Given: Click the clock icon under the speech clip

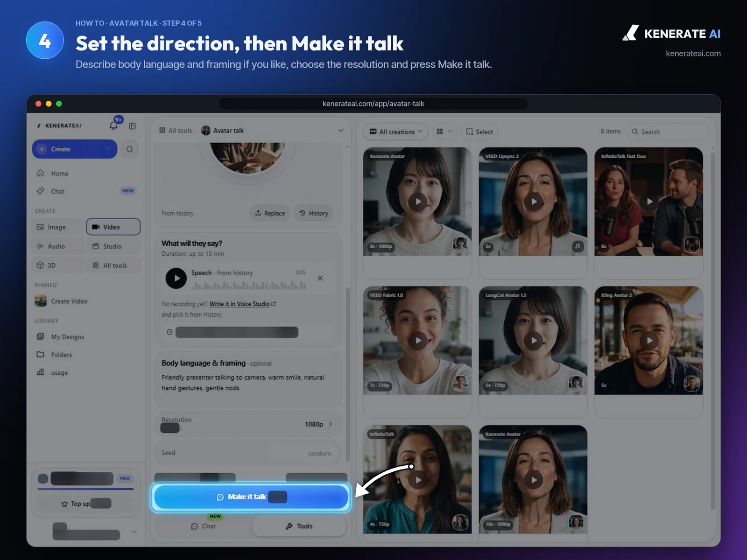Looking at the screenshot, I should point(169,332).
